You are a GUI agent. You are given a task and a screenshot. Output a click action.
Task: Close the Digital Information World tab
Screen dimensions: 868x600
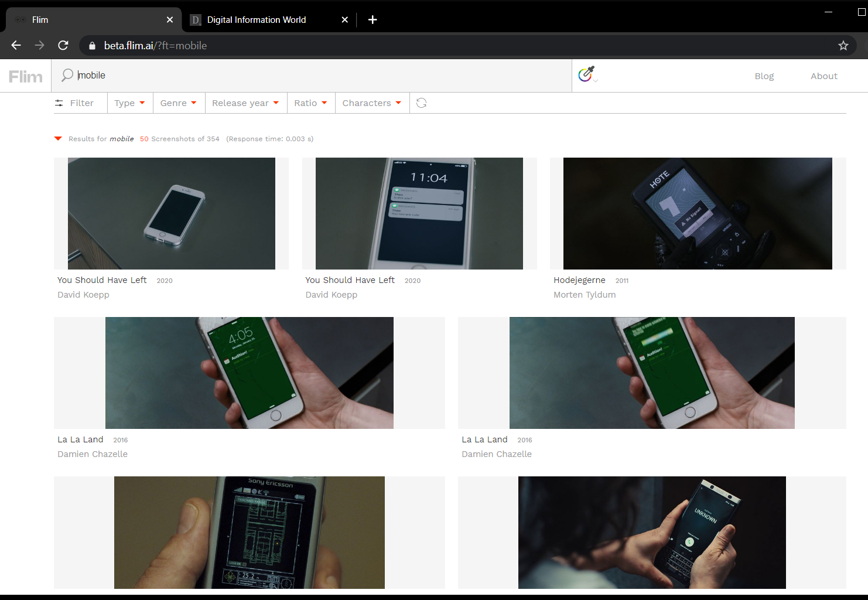(345, 20)
